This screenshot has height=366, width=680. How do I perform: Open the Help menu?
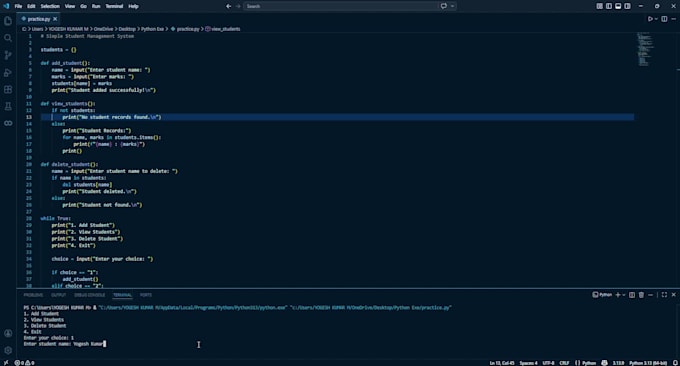point(134,6)
